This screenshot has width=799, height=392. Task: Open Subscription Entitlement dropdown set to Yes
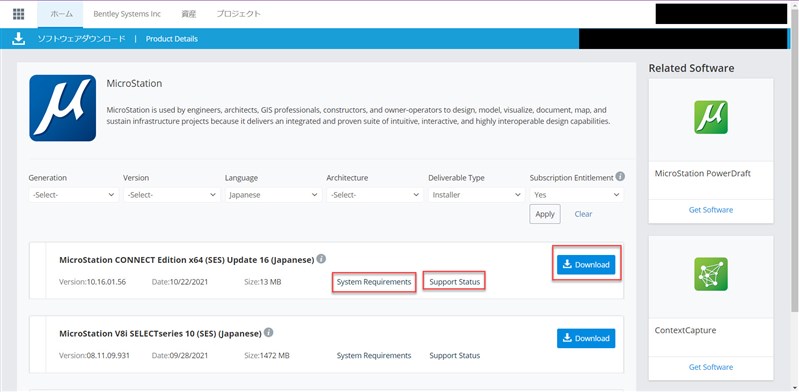[576, 195]
